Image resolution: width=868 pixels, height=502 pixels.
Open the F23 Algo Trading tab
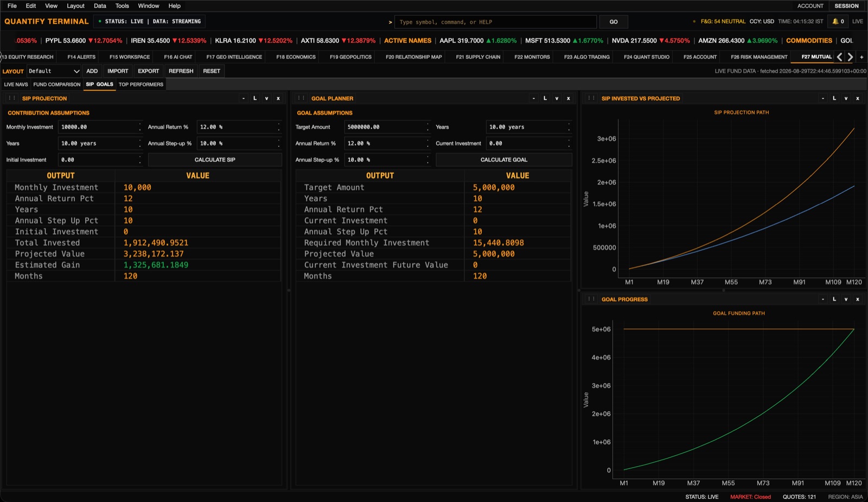click(x=586, y=57)
